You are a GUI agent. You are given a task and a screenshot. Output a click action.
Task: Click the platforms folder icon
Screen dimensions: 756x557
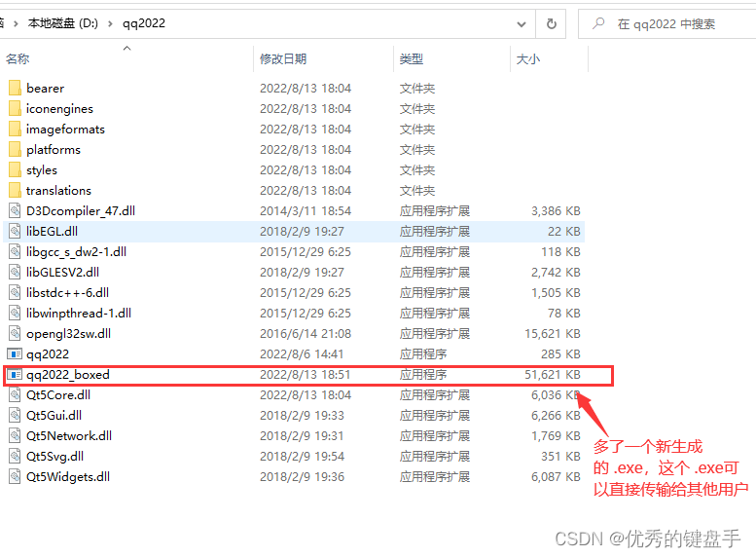15,150
